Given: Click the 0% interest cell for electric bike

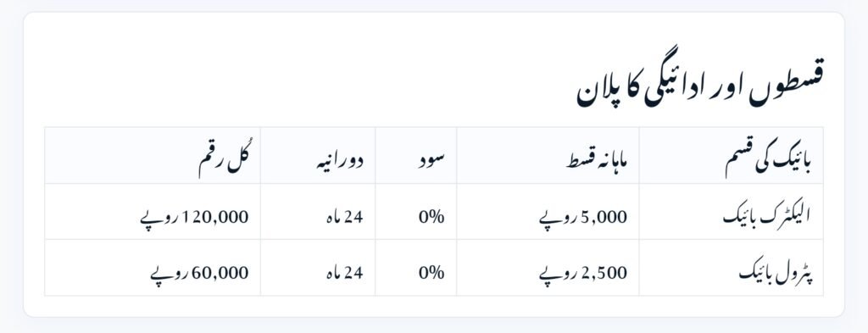Looking at the screenshot, I should point(431,217).
